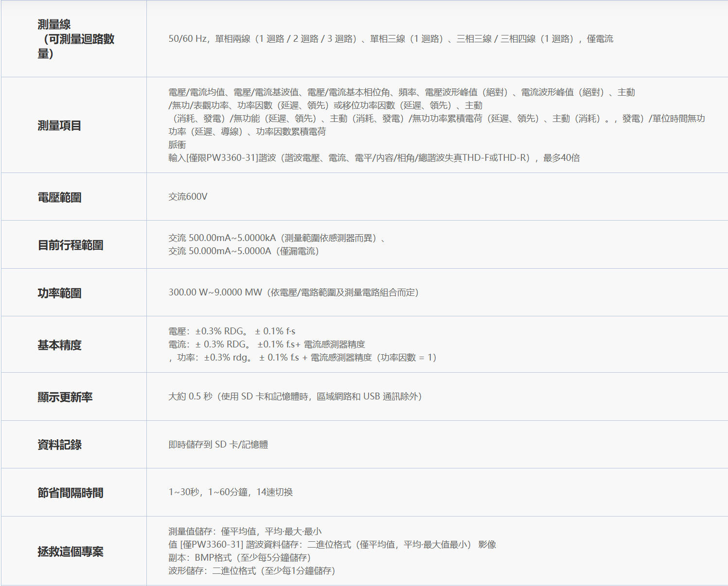Select the 50/60 Hz measurement line description
Image resolution: width=728 pixels, height=586 pixels.
click(391, 39)
